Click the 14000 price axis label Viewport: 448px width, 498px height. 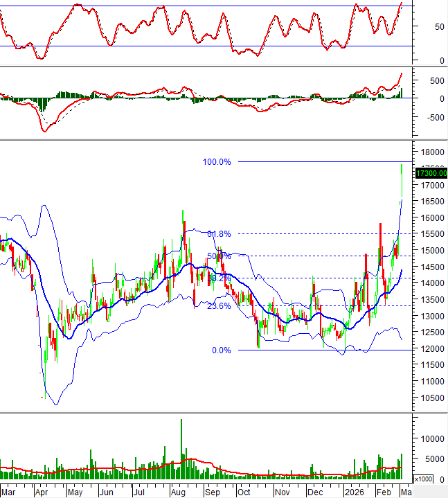[x=431, y=284]
